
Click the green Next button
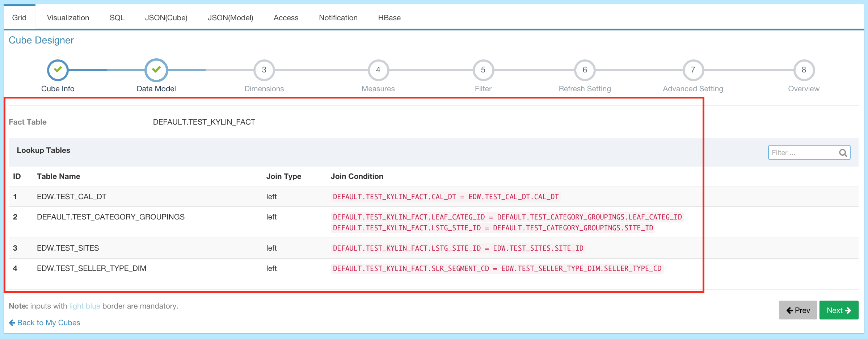(838, 310)
